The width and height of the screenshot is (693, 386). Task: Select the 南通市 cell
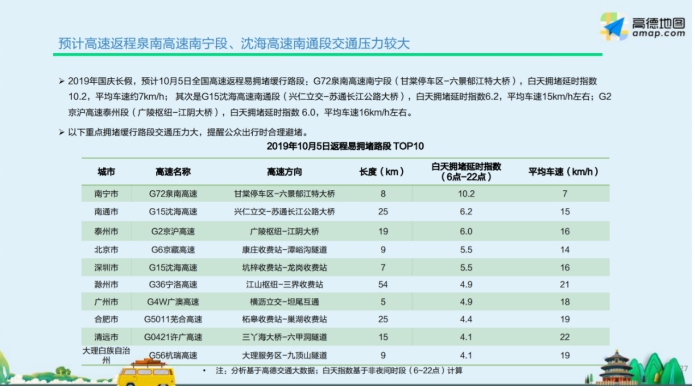(x=106, y=212)
